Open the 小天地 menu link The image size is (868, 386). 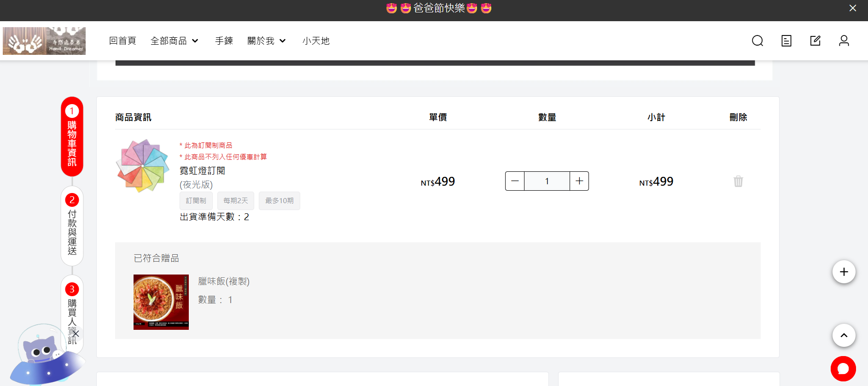tap(316, 41)
